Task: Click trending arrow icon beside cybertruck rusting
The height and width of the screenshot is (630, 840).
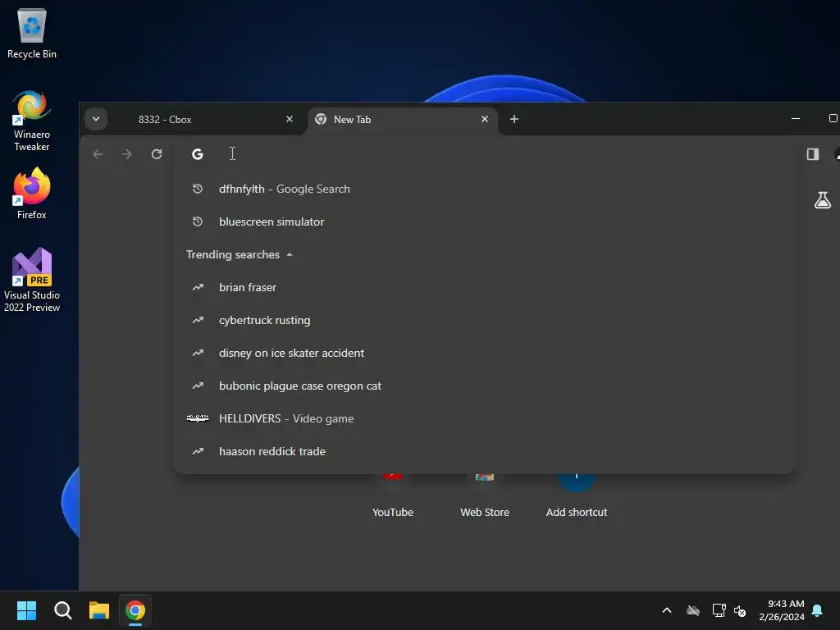Action: tap(198, 320)
